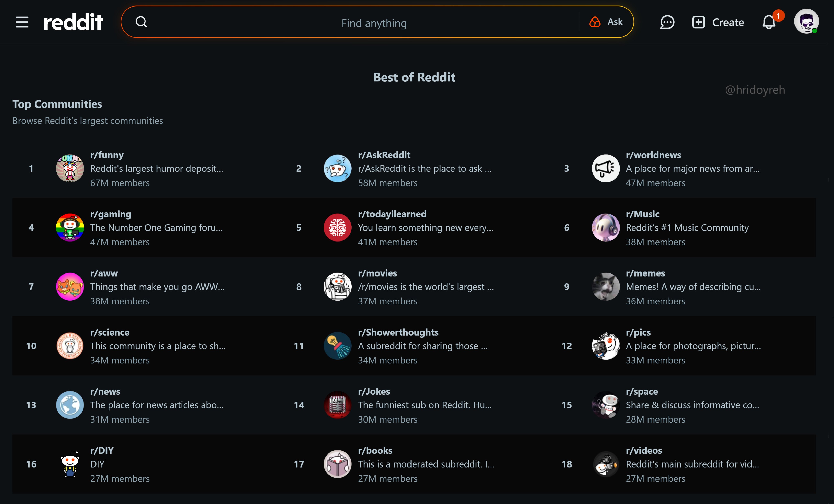Click the r/news globe icon
The height and width of the screenshot is (504, 834).
pyautogui.click(x=70, y=405)
